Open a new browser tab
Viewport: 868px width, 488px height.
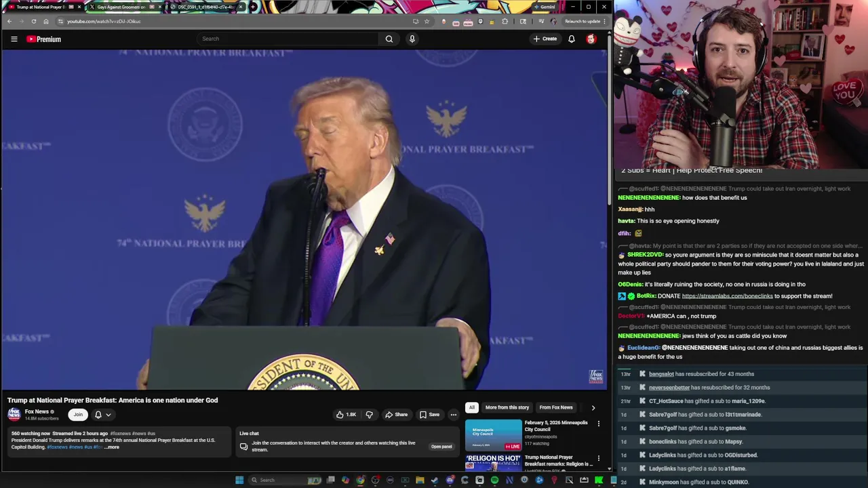tap(253, 7)
